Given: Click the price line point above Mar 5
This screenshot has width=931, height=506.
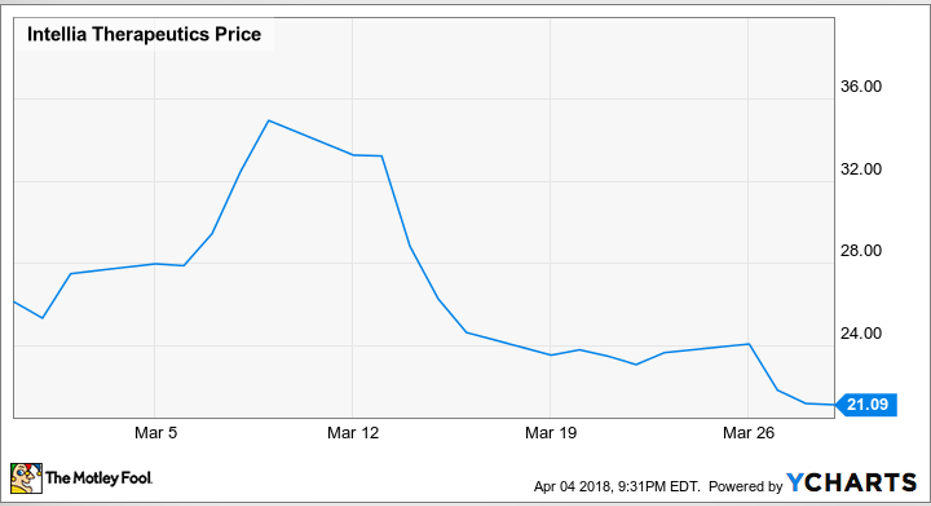Looking at the screenshot, I should pyautogui.click(x=155, y=264).
